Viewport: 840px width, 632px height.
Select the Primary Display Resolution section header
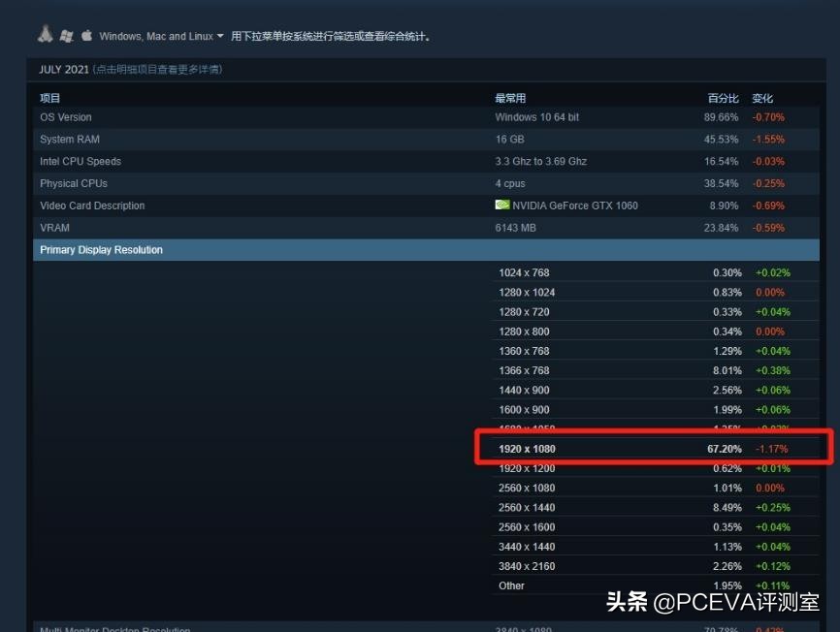[x=102, y=249]
